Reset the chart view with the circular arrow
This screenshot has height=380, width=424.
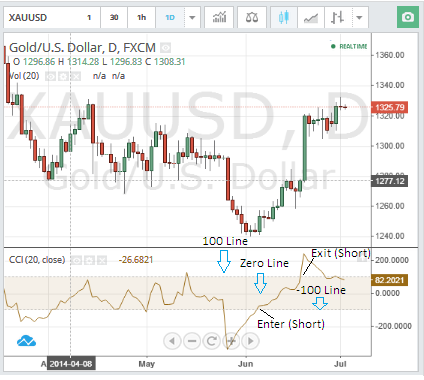[x=211, y=341]
